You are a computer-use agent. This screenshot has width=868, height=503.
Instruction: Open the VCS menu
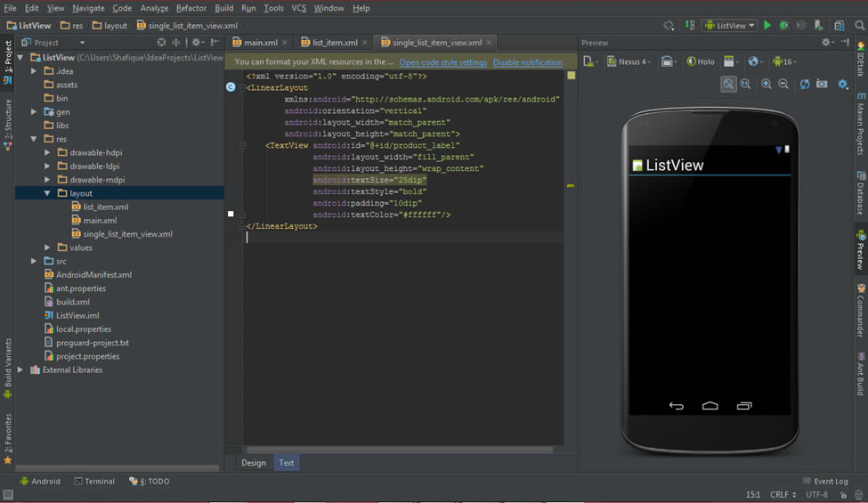click(299, 8)
